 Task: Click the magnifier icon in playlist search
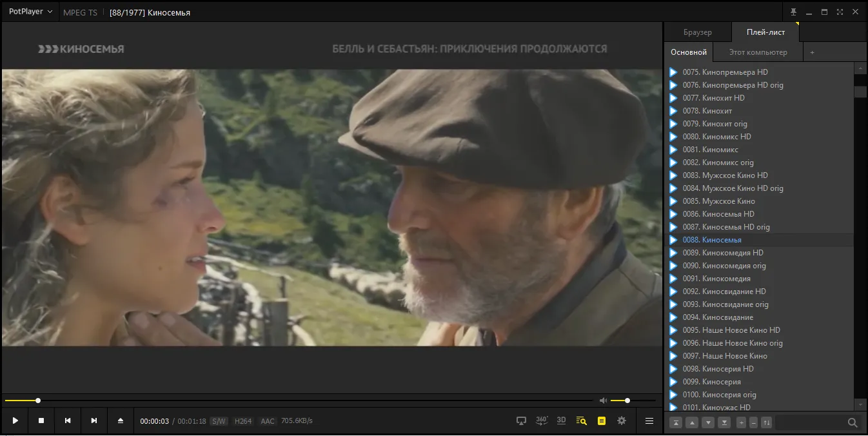point(853,422)
